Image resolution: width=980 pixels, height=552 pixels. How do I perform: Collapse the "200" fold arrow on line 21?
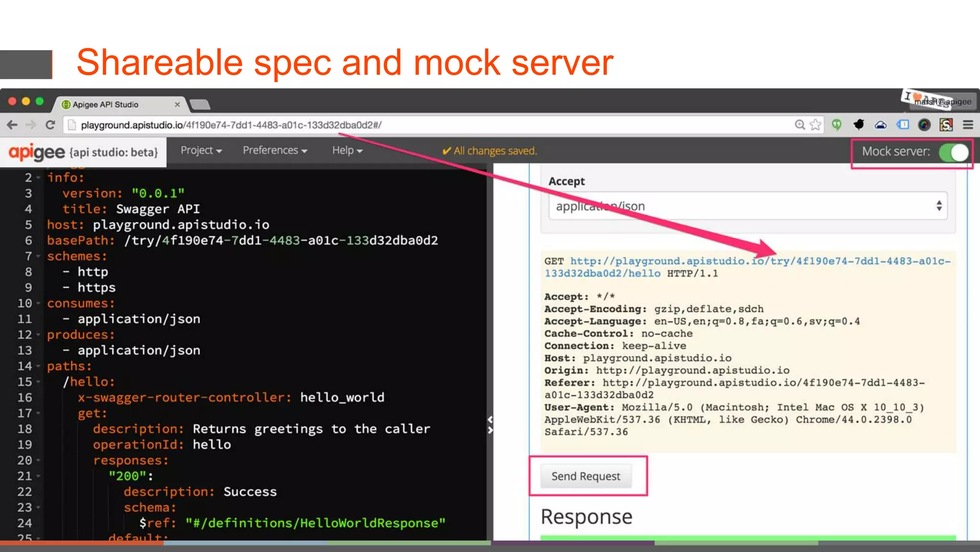tap(38, 476)
